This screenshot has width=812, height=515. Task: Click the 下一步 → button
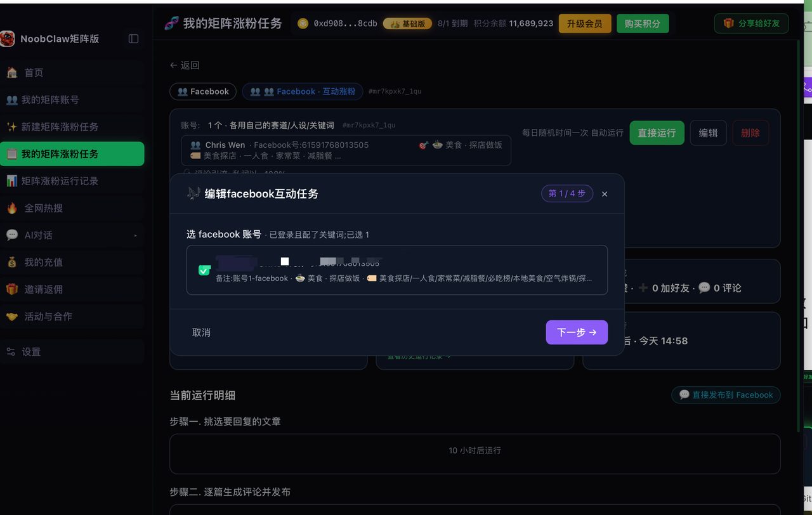[577, 332]
